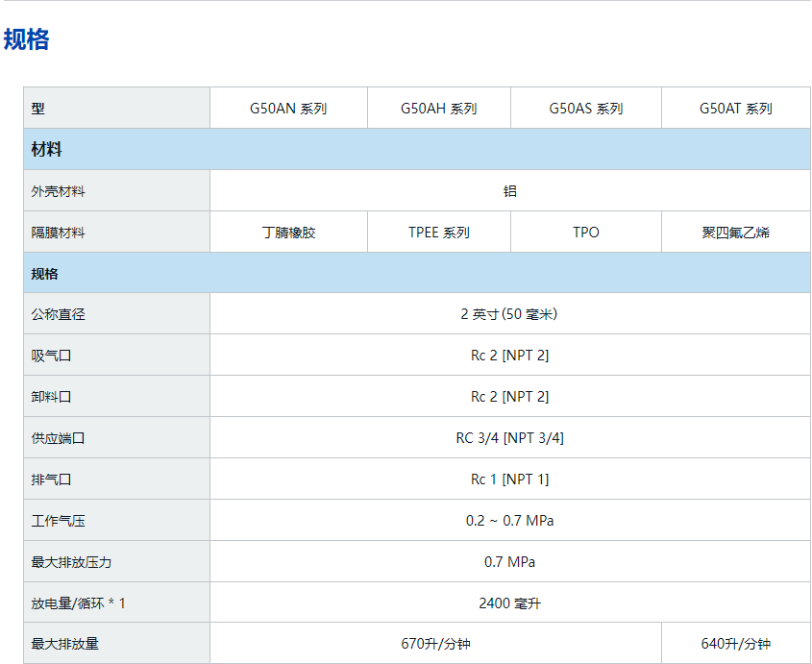Select the 0.2 ~ 0.7 MPa value
Viewport: 812px width, 664px height.
[x=509, y=521]
